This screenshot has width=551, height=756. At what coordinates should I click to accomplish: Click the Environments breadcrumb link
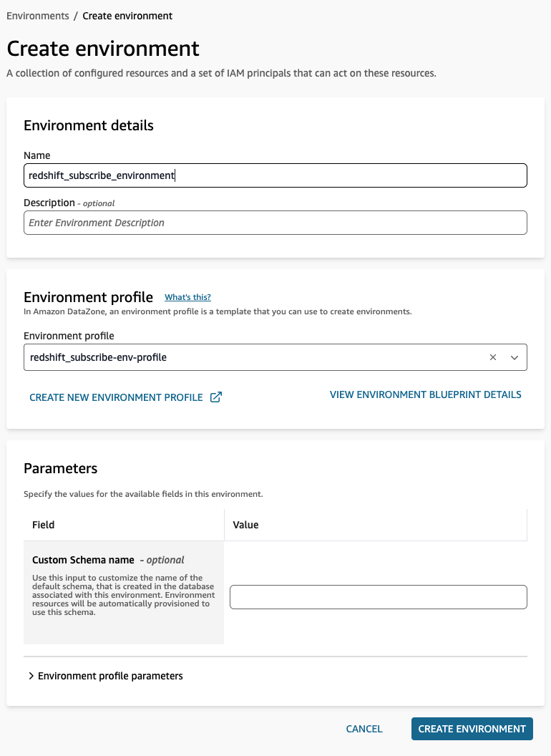coord(37,16)
